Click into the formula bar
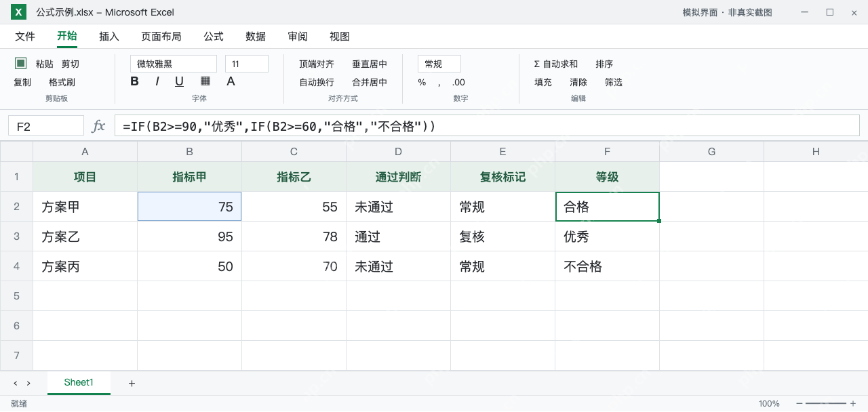Viewport: 868px width, 412px height. 488,126
